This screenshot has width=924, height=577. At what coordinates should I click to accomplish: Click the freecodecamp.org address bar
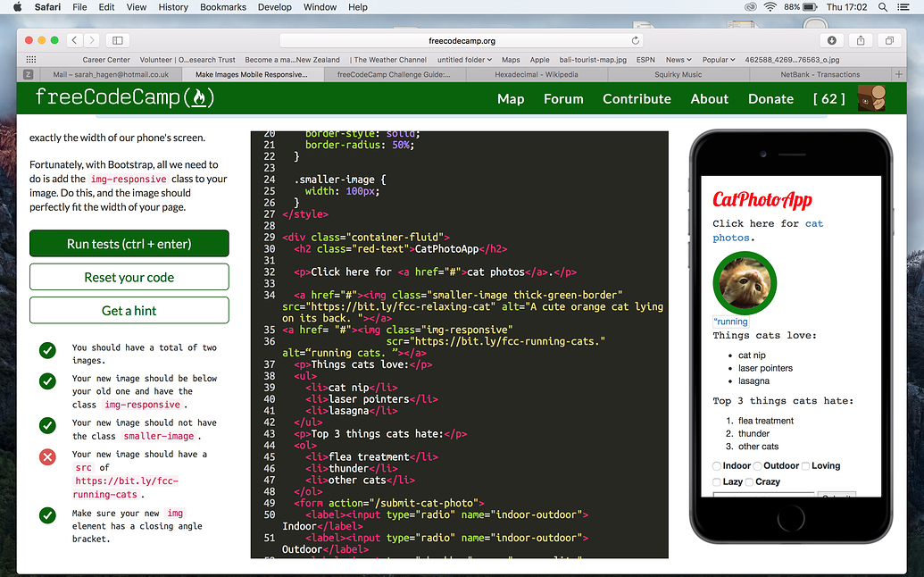coord(462,41)
